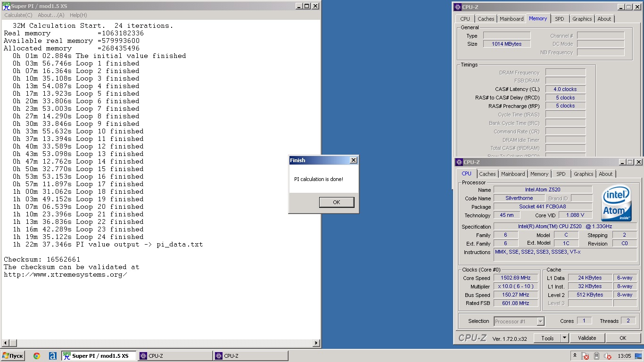The height and width of the screenshot is (362, 644).
Task: Open the About...(A) menu in Super PI
Action: 51,15
